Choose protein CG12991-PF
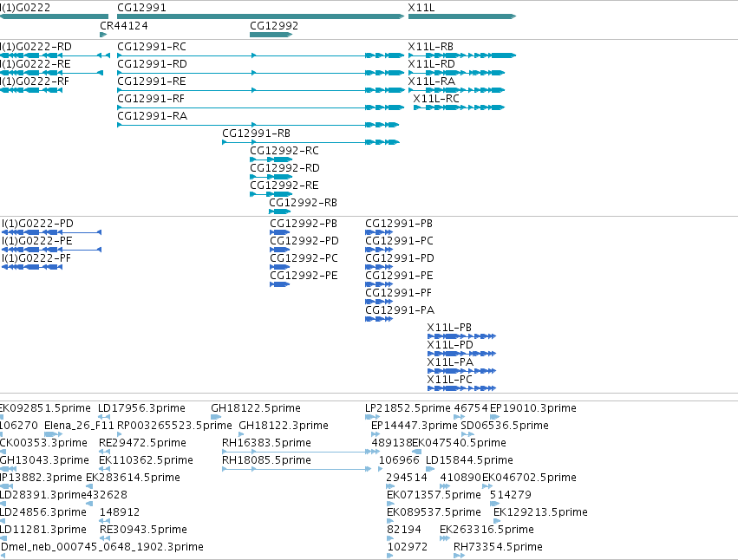Screen dimensions: 738x560 point(379,303)
